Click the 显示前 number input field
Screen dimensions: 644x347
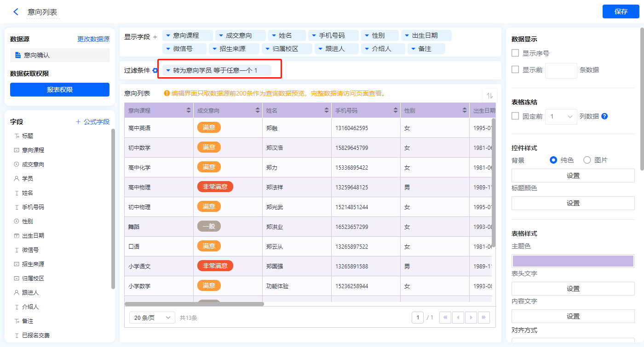561,70
